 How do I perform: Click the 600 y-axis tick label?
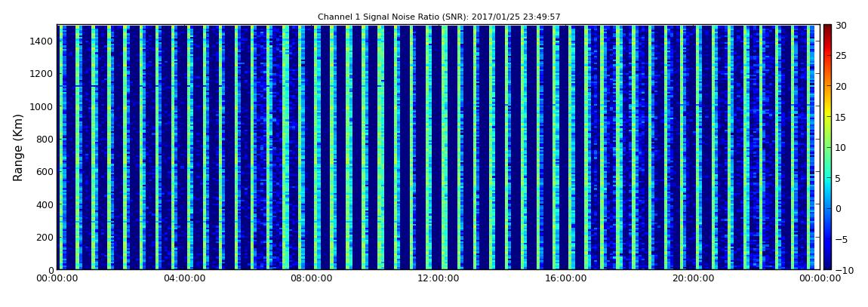pos(45,171)
